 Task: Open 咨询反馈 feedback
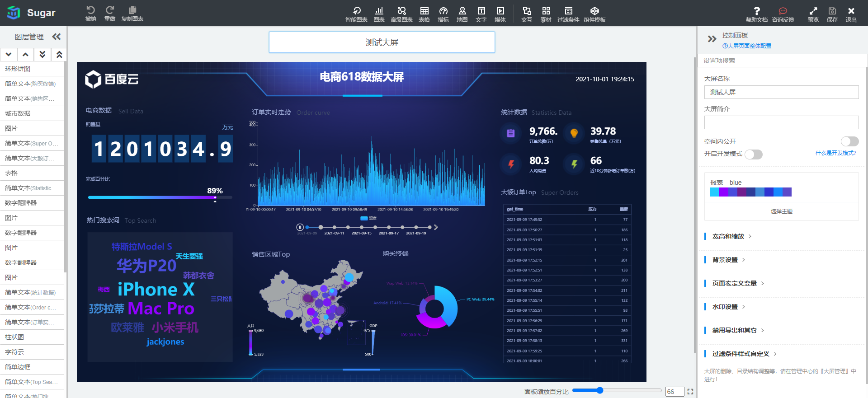pos(783,14)
